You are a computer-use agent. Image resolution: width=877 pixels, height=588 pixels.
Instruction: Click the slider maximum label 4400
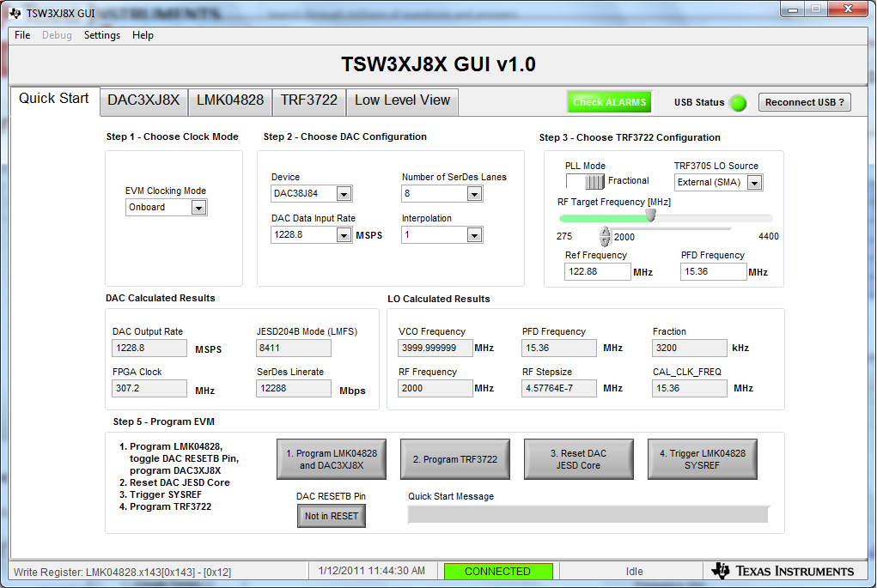point(769,236)
